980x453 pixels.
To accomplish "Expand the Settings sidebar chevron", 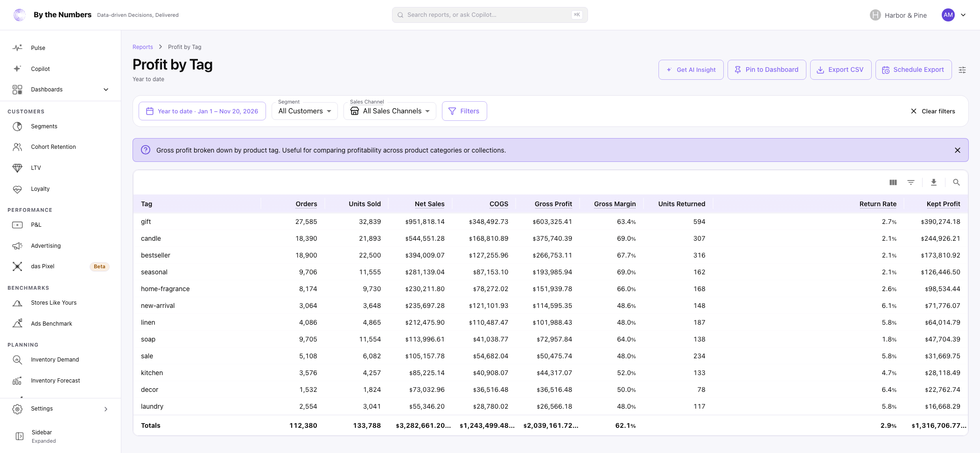I will click(x=106, y=409).
